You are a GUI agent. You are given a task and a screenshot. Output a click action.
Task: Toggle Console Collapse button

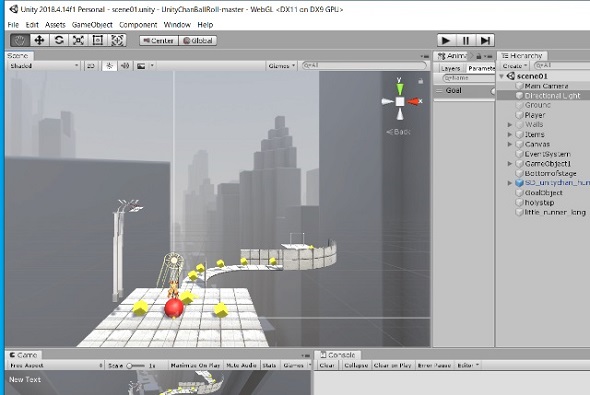click(356, 365)
